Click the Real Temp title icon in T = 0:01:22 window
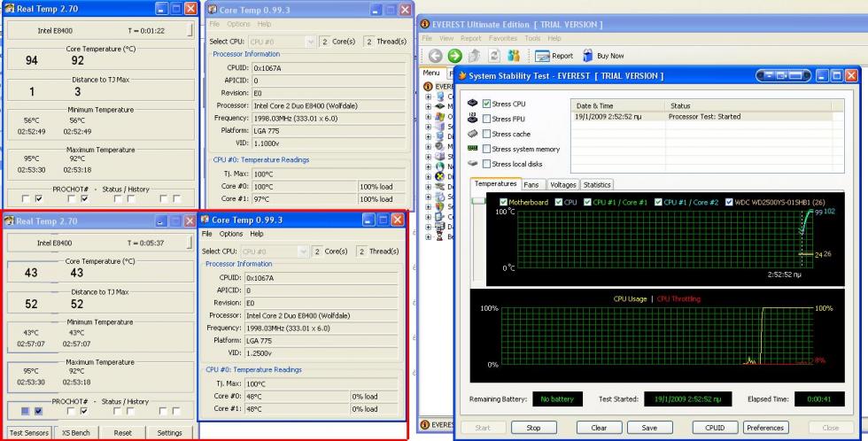This screenshot has width=868, height=441. 10,8
